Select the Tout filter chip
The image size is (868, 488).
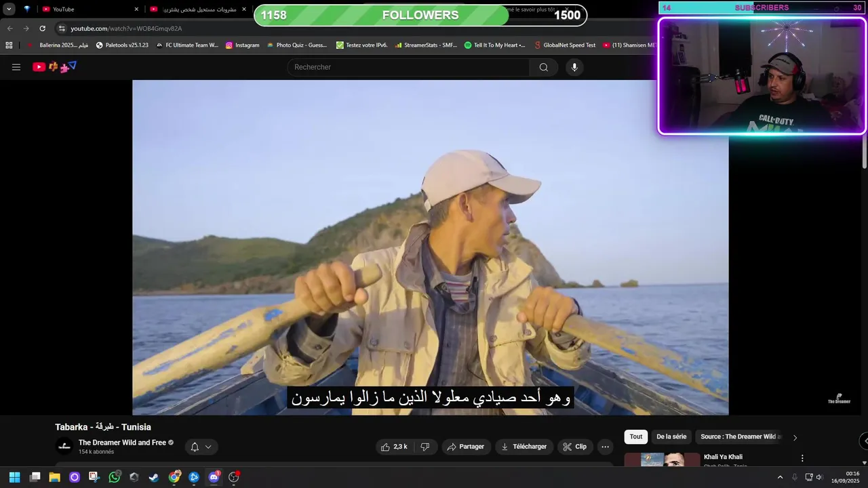pos(635,436)
